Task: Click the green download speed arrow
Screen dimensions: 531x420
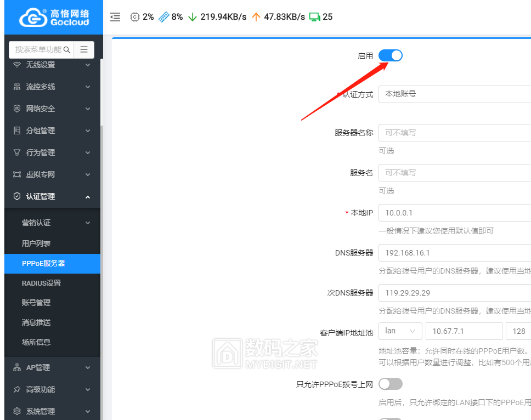Action: tap(193, 17)
